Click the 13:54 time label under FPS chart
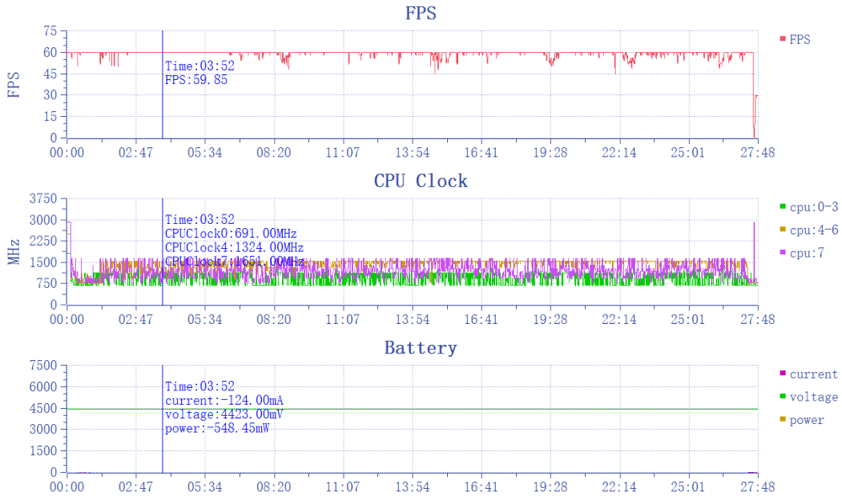The image size is (842, 504). point(412,152)
